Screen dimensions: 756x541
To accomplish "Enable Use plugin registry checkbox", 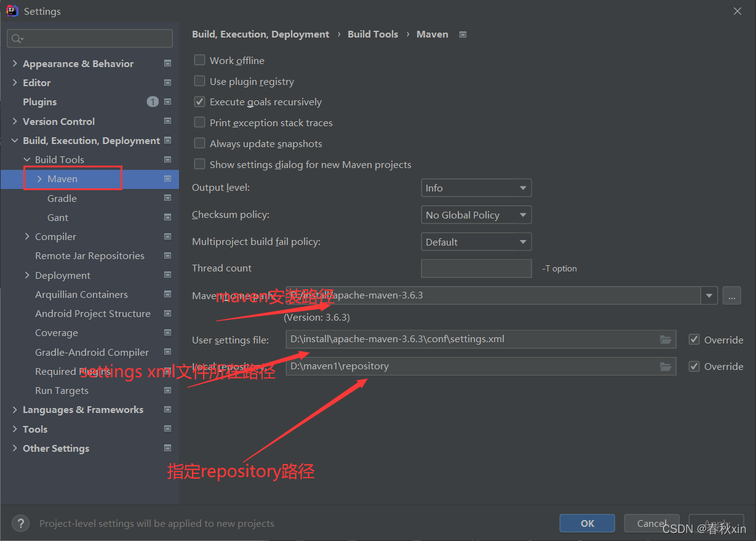I will click(x=199, y=81).
